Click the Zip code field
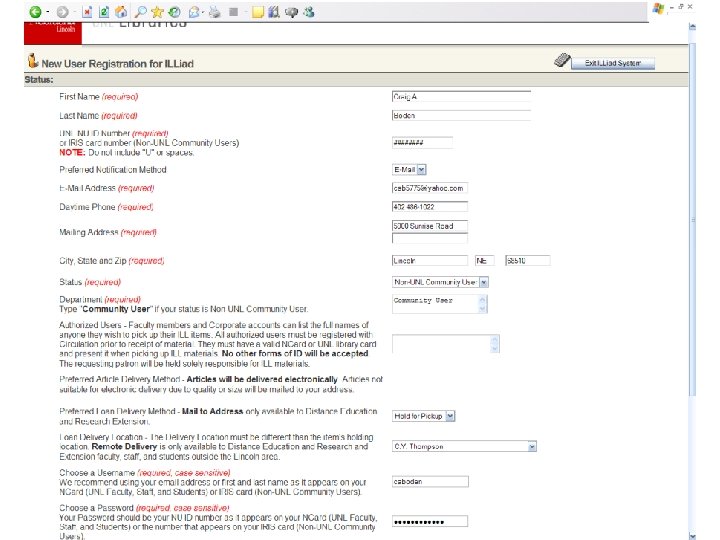The image size is (720, 540). [x=528, y=260]
